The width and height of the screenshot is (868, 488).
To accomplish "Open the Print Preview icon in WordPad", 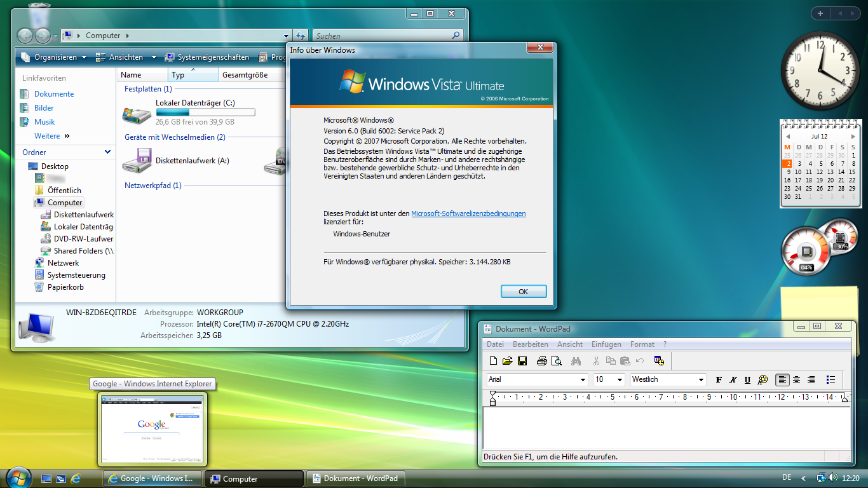I will pos(557,360).
